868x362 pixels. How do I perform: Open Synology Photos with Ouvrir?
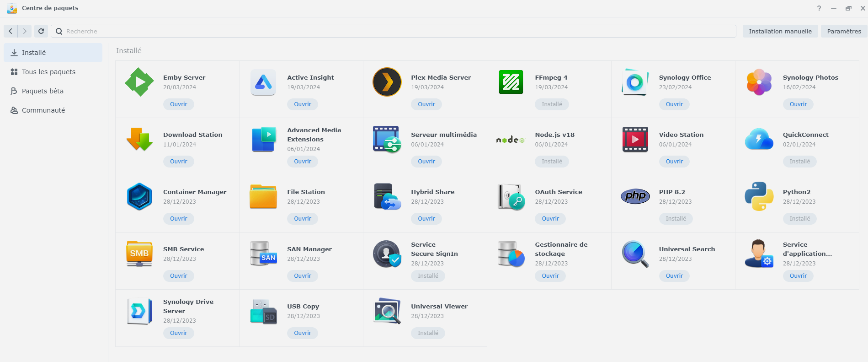pos(798,104)
